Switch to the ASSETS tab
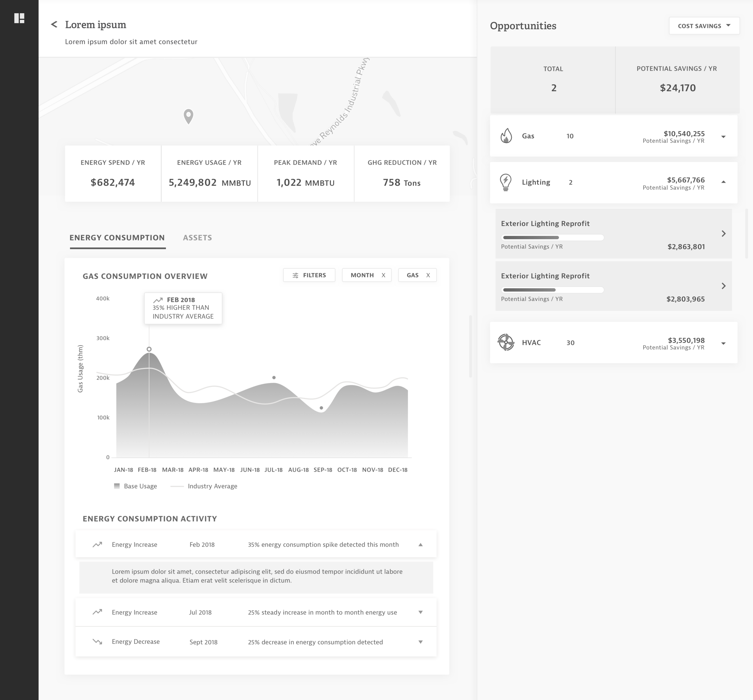This screenshot has height=700, width=753. pos(197,237)
